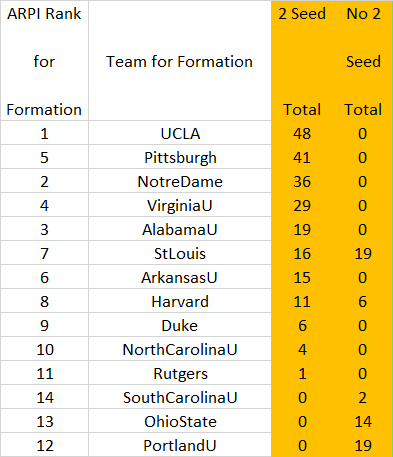
Task: Select the Duke team cell
Action: pos(180,325)
